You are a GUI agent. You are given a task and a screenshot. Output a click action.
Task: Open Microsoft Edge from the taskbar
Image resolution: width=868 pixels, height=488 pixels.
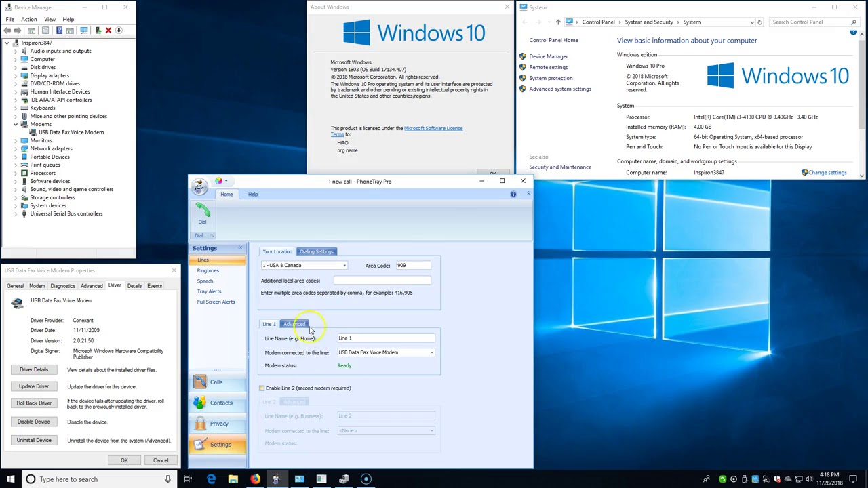click(211, 479)
